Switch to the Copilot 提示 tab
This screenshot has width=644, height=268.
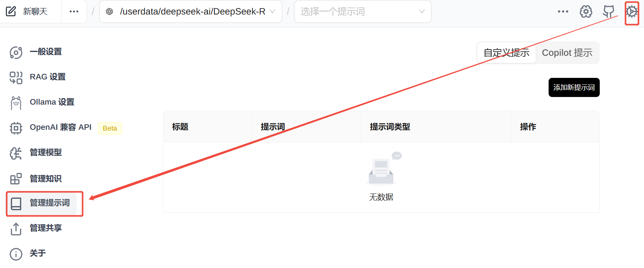pyautogui.click(x=567, y=53)
